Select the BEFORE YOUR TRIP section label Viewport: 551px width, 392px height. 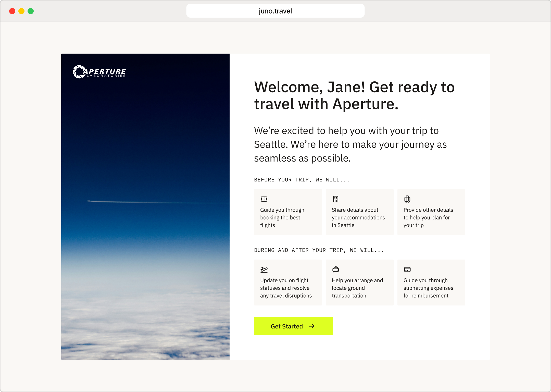pyautogui.click(x=302, y=179)
